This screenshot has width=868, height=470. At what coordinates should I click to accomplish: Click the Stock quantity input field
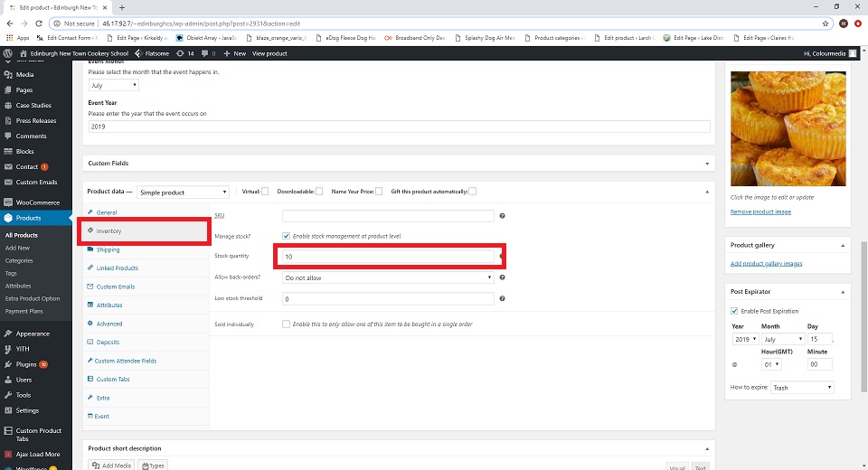click(388, 257)
